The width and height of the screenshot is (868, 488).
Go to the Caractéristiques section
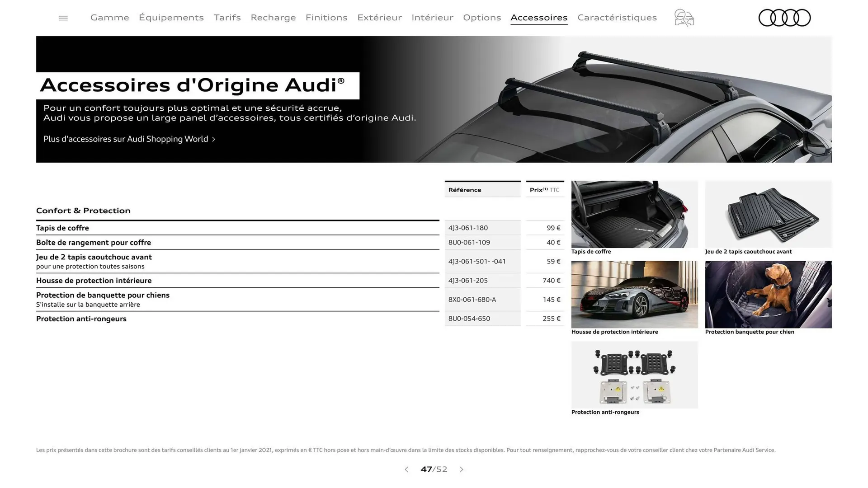617,18
